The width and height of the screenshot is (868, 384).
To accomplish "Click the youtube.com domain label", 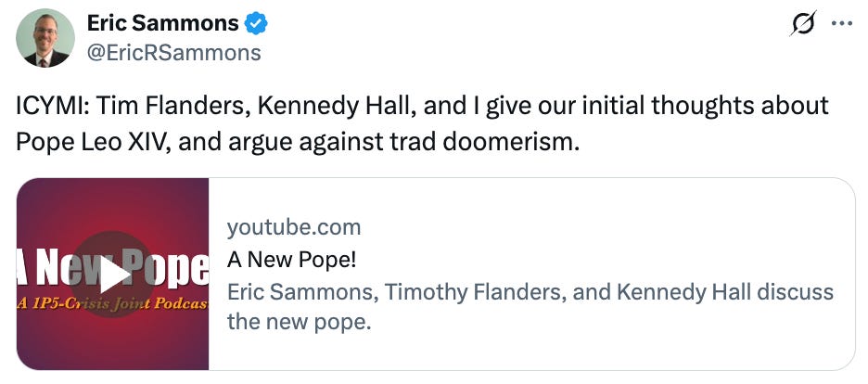I will pyautogui.click(x=294, y=227).
